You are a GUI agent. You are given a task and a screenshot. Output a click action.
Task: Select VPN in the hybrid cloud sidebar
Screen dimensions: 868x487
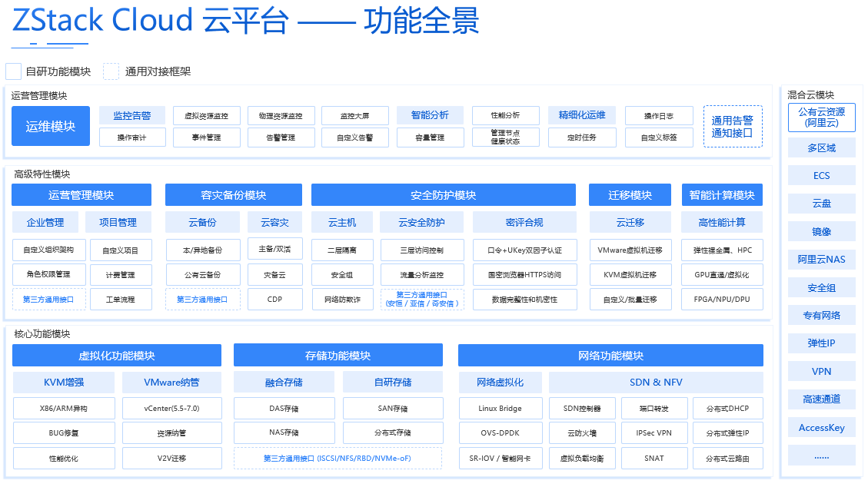click(821, 371)
